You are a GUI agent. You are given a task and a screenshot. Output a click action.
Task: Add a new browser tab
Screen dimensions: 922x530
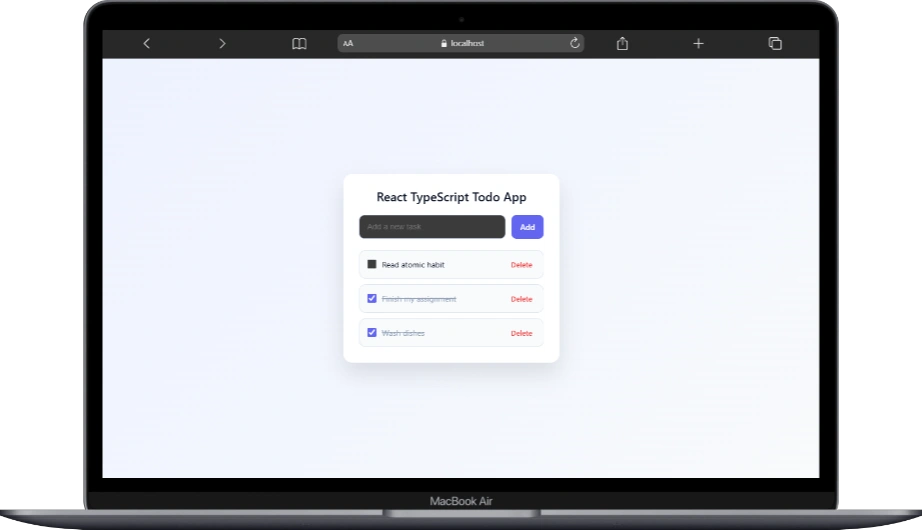click(x=698, y=44)
